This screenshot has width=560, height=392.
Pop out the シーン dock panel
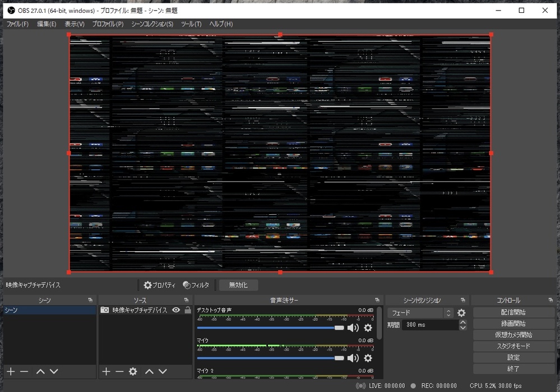tap(90, 300)
